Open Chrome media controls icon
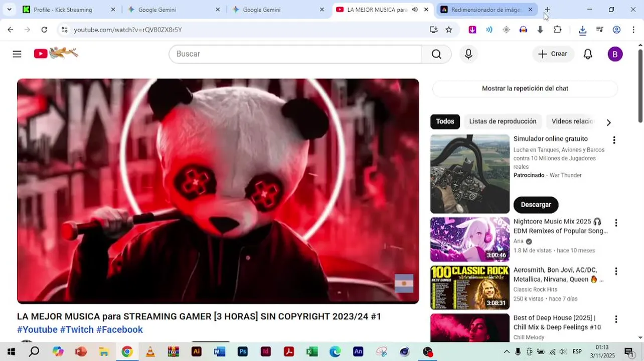Screen dimensions: 644x361 pos(599,30)
